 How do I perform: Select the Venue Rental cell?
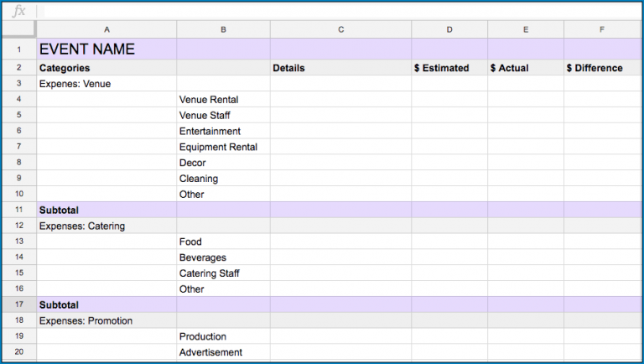point(223,100)
